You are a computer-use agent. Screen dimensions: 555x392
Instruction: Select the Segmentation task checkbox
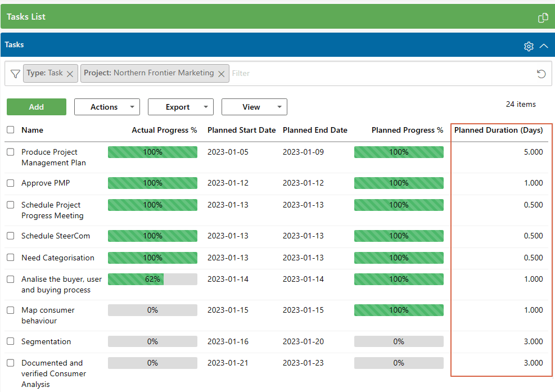10,341
